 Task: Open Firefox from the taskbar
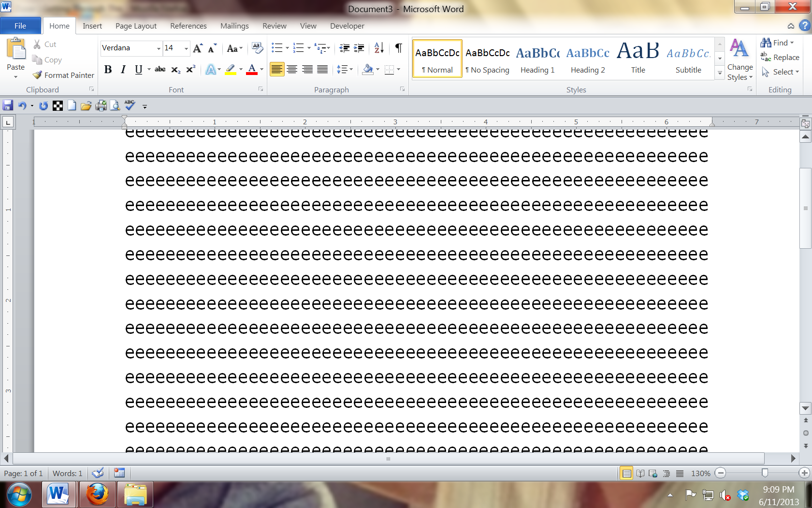98,494
